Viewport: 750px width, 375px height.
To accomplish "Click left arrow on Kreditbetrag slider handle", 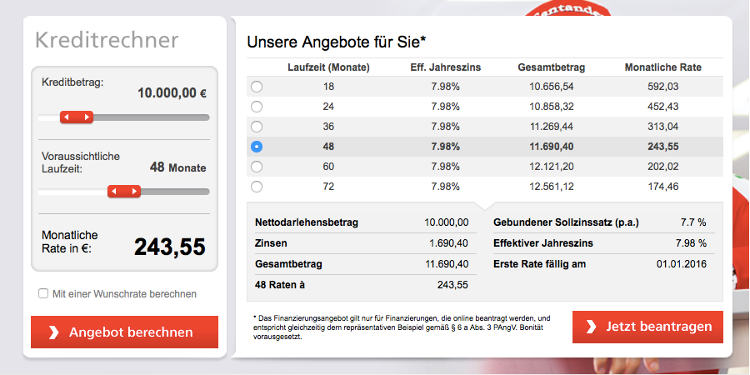I will (67, 117).
